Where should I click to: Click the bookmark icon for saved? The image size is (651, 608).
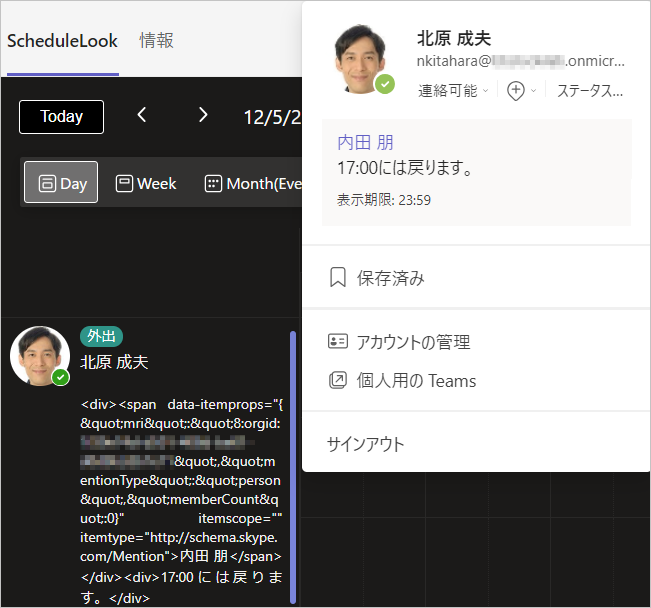click(x=338, y=277)
